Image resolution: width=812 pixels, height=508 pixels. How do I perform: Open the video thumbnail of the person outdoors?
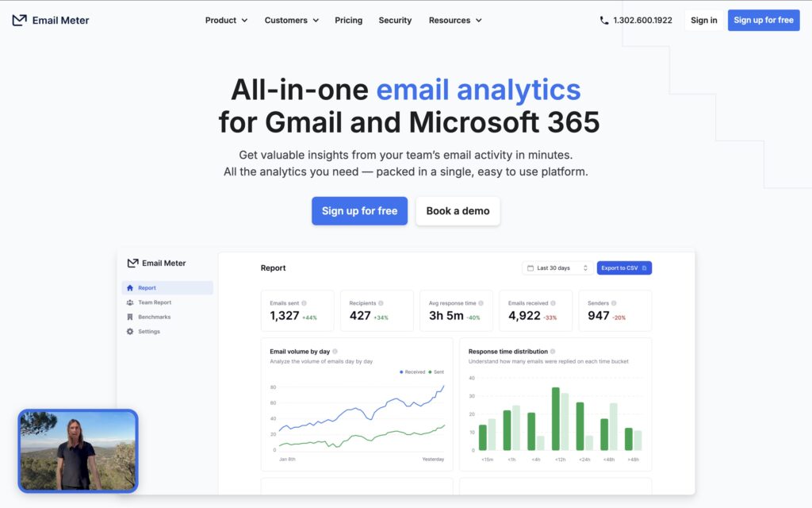(x=79, y=451)
